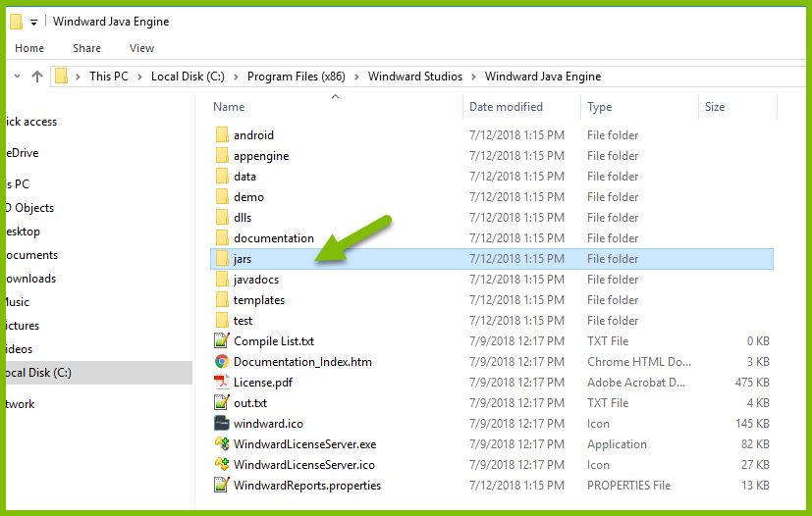Navigate to This PC in address bar

click(x=109, y=77)
